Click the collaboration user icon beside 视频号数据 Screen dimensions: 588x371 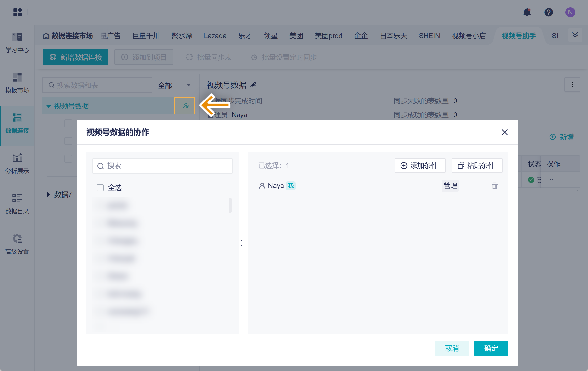coord(185,106)
